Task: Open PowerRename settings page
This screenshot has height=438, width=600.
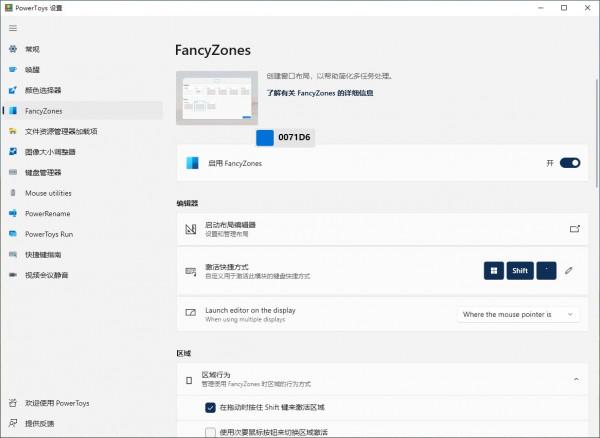Action: (x=82, y=213)
